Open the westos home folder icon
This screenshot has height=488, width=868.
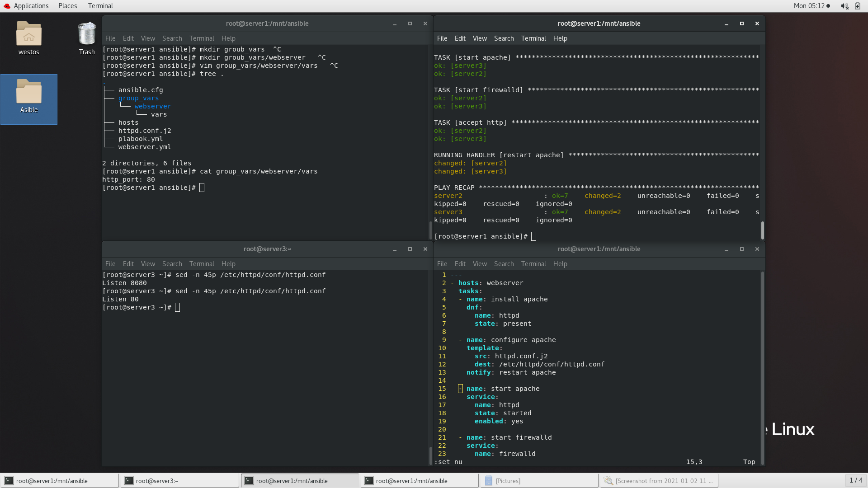click(28, 34)
